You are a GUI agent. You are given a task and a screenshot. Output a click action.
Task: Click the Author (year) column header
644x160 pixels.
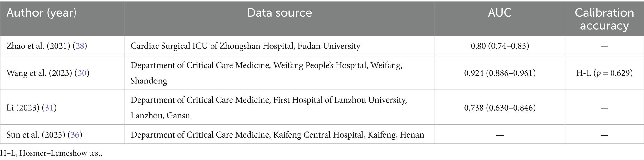pos(42,13)
